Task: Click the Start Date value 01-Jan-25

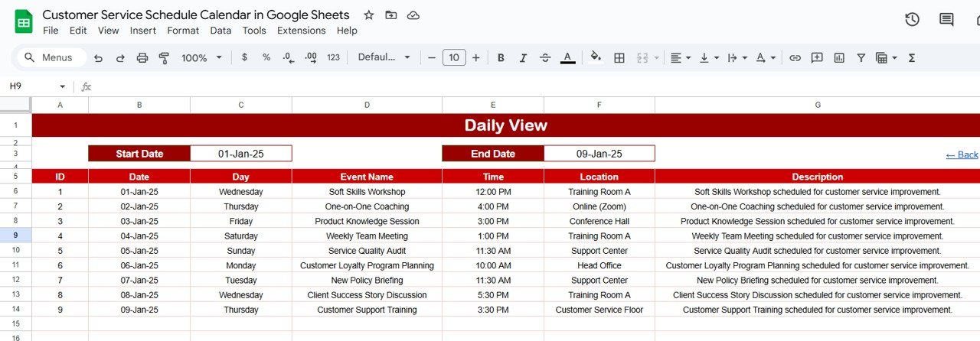Action: tap(240, 154)
